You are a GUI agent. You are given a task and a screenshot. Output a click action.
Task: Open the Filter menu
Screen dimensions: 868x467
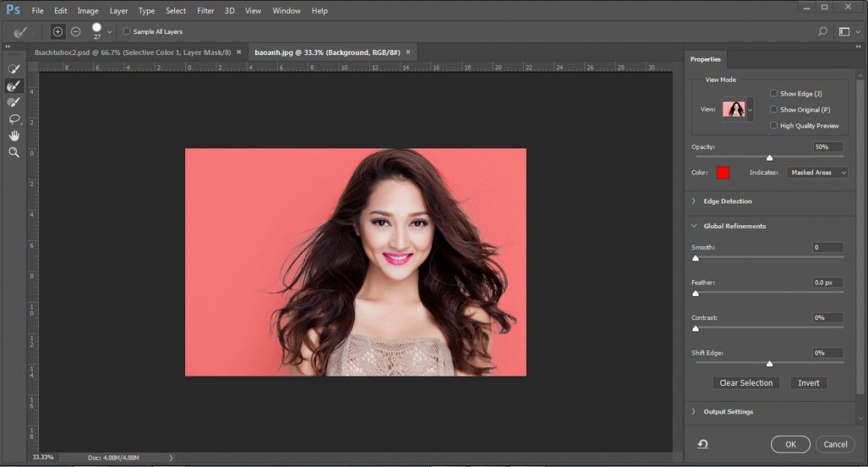pyautogui.click(x=205, y=11)
